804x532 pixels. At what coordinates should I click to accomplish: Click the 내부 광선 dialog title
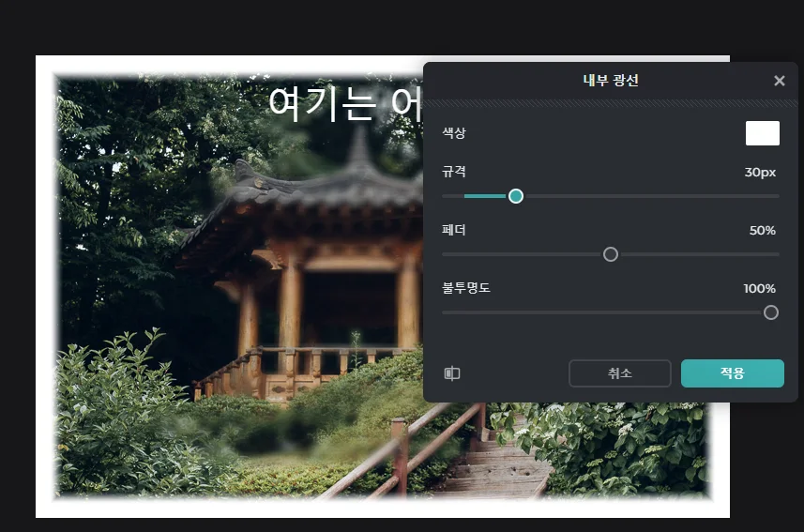pyautogui.click(x=610, y=80)
